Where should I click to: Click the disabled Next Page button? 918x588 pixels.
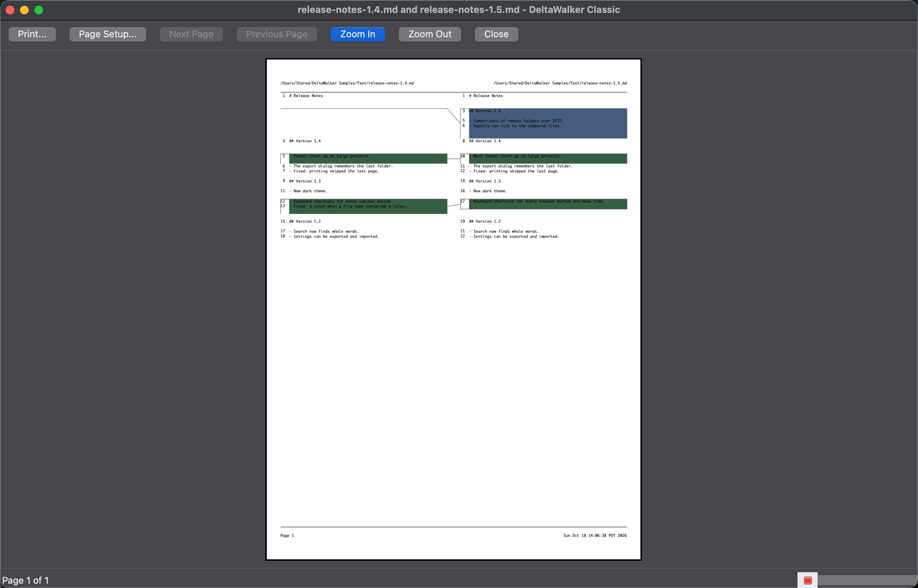(191, 34)
